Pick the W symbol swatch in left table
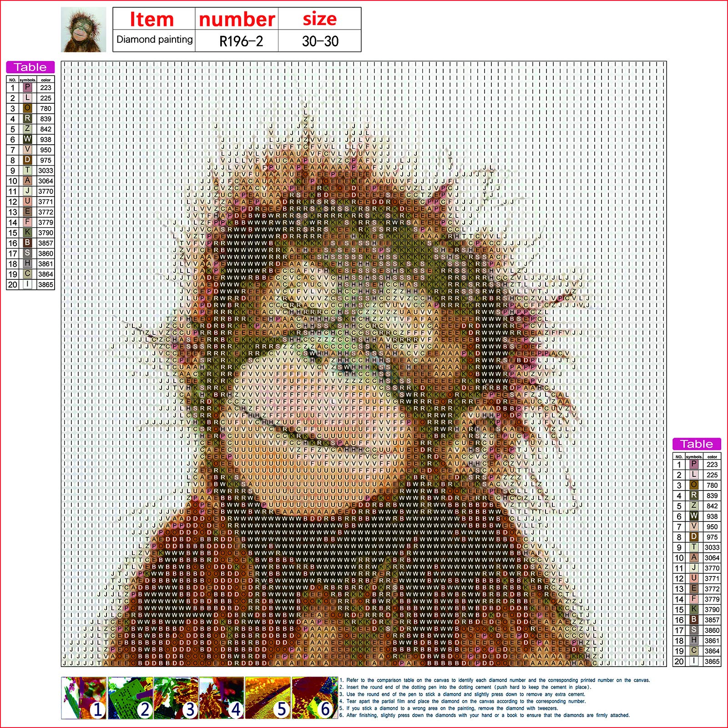Image resolution: width=728 pixels, height=728 pixels. coord(27,139)
